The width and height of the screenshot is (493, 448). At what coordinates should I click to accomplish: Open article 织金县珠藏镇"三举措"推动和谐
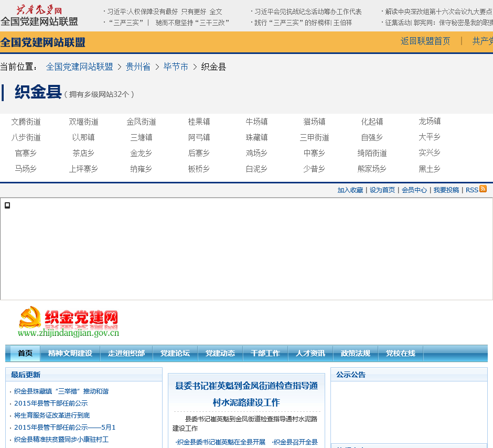pyautogui.click(x=61, y=391)
